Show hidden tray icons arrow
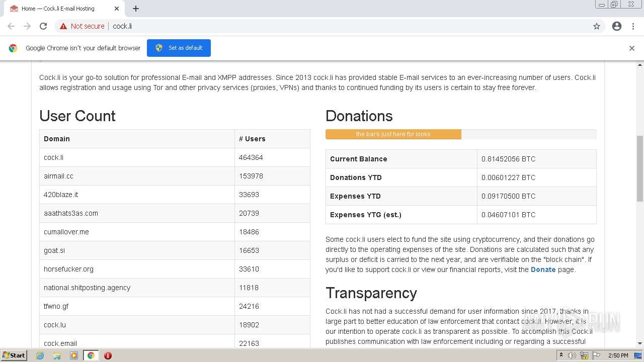 561,355
